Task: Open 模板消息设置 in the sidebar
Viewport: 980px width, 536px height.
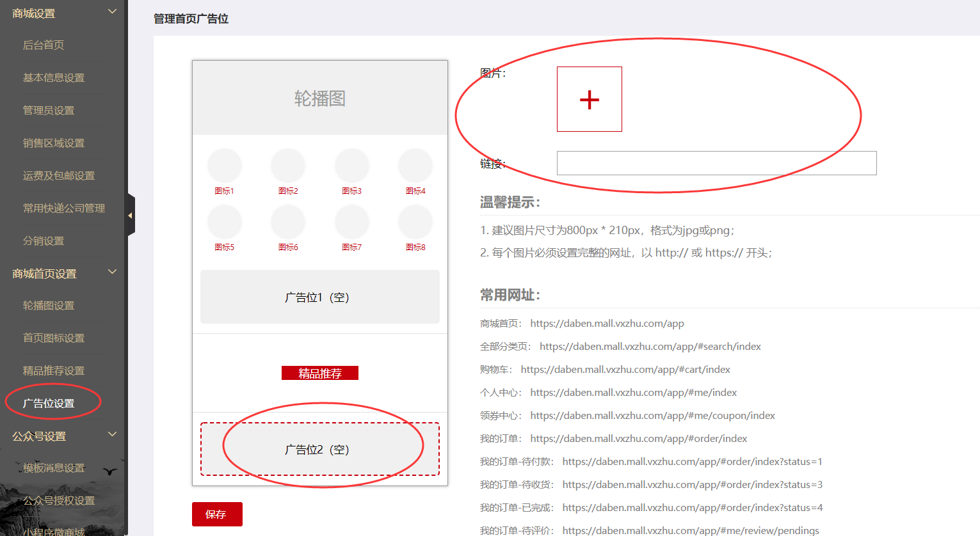Action: coord(54,468)
